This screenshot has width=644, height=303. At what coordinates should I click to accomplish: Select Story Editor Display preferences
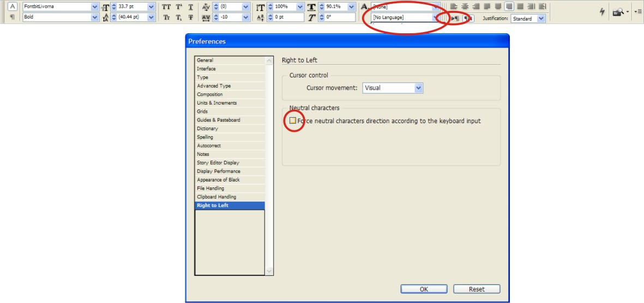coord(230,163)
